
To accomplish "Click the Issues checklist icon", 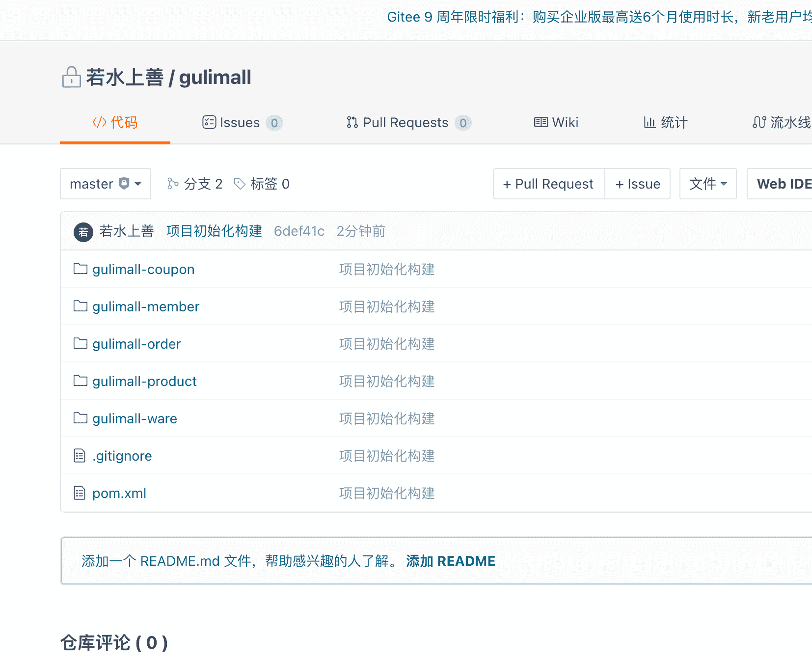I will pos(209,122).
